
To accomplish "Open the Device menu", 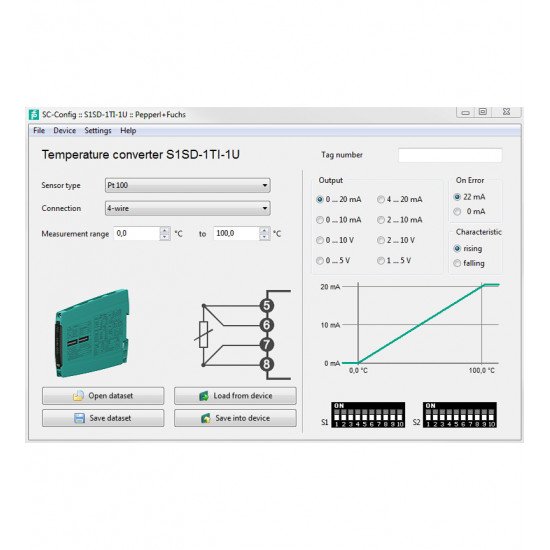I will 65,130.
